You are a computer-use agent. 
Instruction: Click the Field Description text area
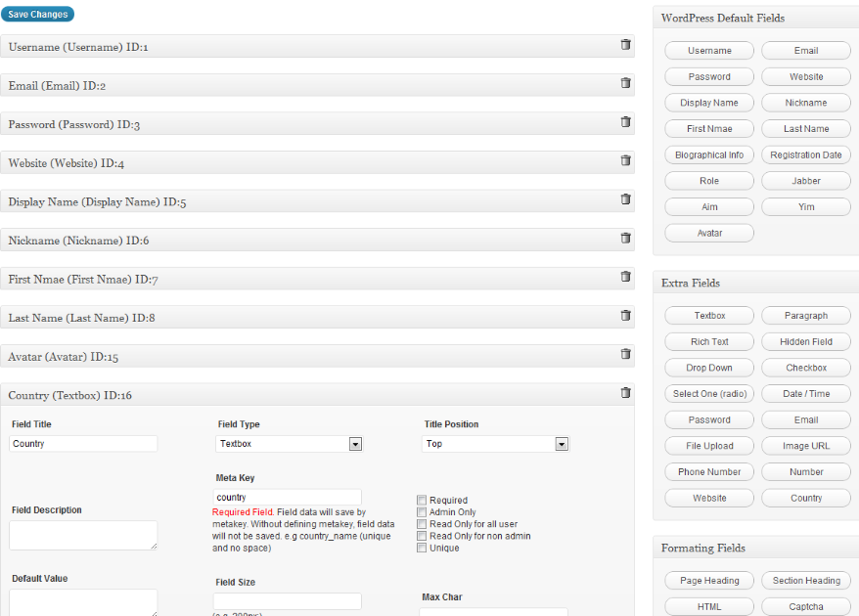[x=83, y=535]
